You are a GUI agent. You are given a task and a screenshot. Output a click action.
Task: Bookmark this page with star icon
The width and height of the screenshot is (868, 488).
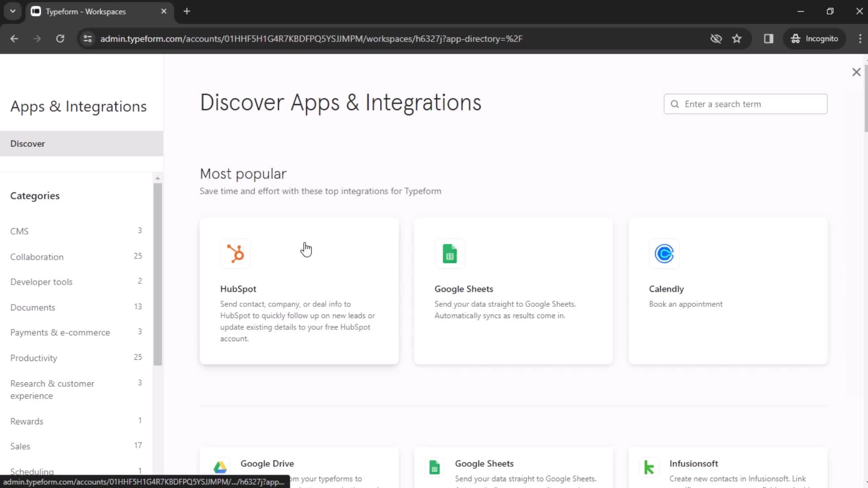pos(737,39)
